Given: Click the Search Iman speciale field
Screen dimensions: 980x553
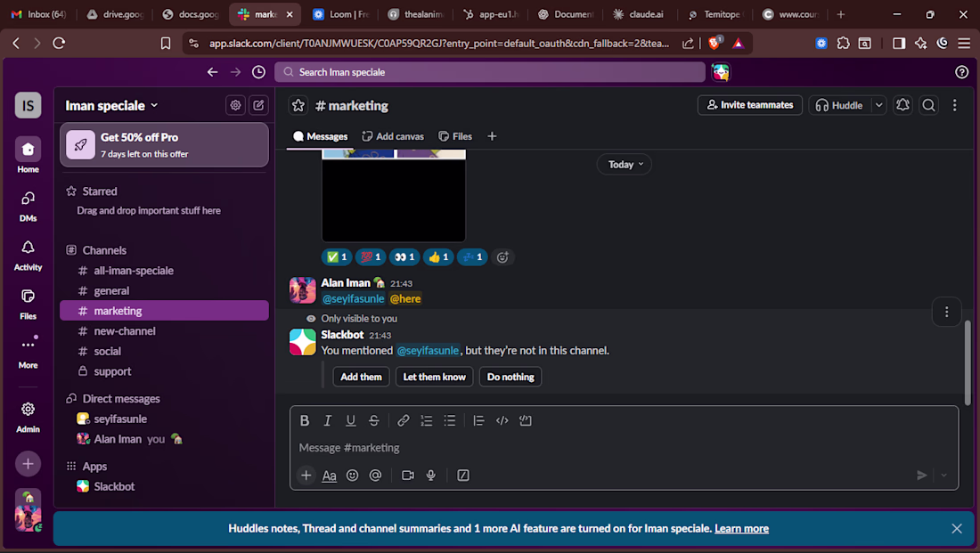Looking at the screenshot, I should point(490,72).
